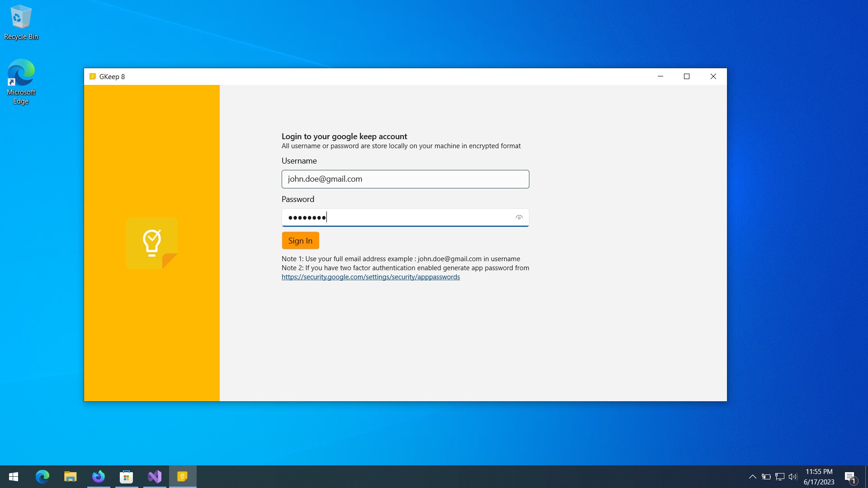The height and width of the screenshot is (488, 868).
Task: Open the Windows Start menu
Action: [x=14, y=477]
